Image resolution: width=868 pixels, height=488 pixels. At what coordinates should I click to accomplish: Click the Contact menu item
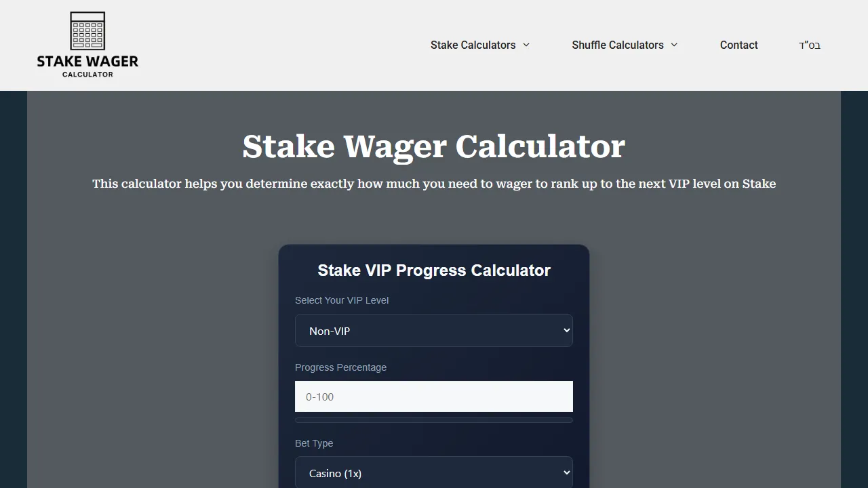click(738, 45)
